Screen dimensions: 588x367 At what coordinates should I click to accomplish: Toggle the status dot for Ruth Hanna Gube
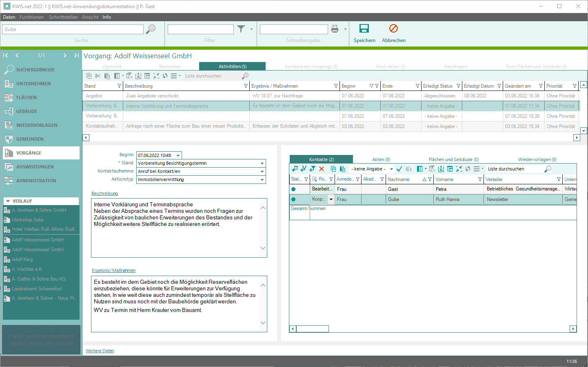point(293,199)
